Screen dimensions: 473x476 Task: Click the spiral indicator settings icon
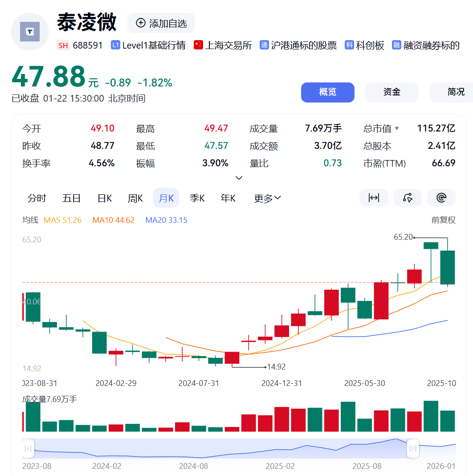(441, 198)
